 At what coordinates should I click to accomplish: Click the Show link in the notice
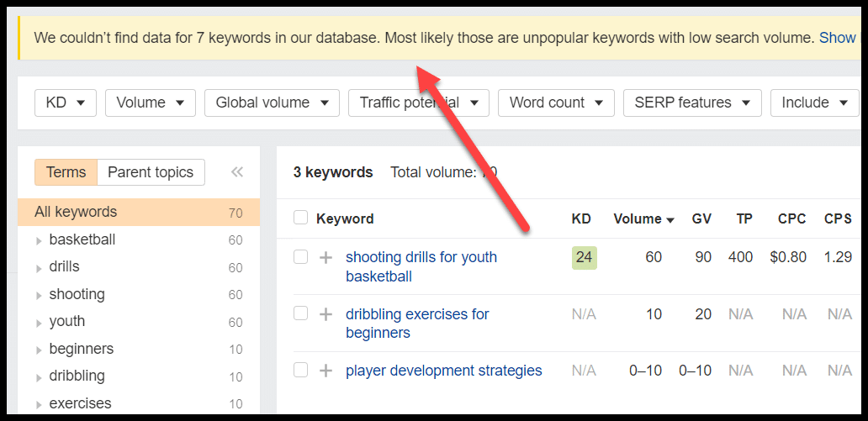pos(837,38)
